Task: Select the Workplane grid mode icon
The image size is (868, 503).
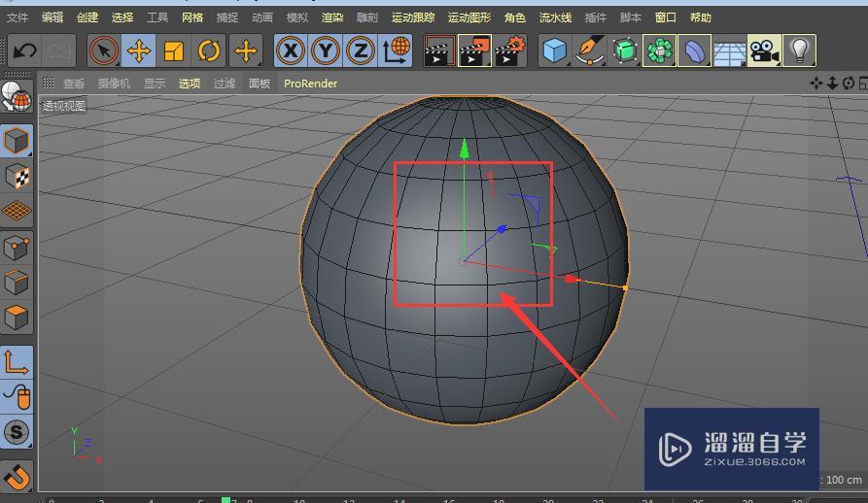Action: click(x=17, y=211)
